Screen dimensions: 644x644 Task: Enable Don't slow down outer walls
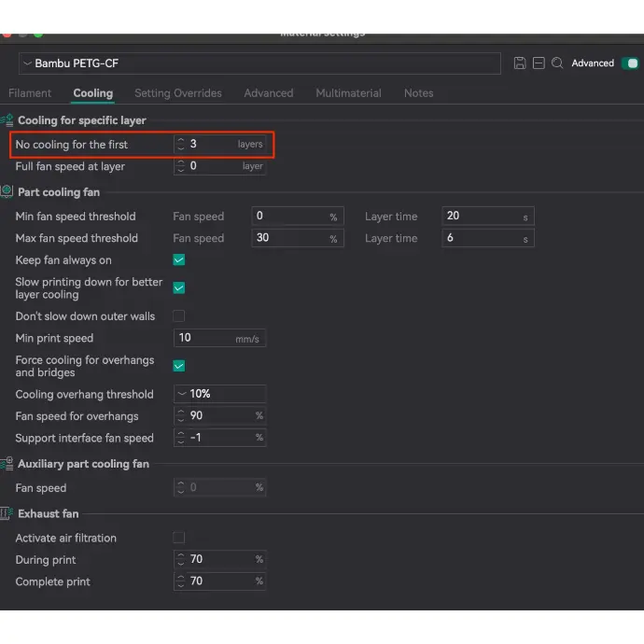click(x=179, y=316)
